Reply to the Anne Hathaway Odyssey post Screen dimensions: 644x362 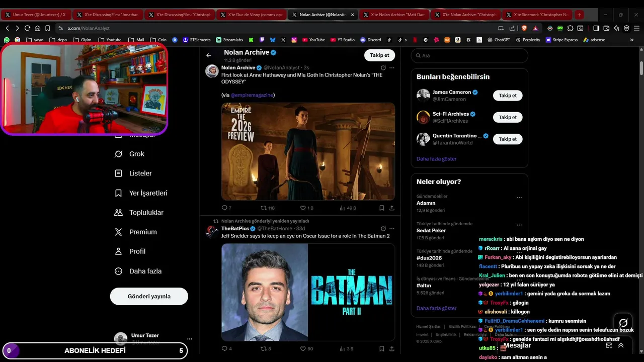tap(226, 208)
